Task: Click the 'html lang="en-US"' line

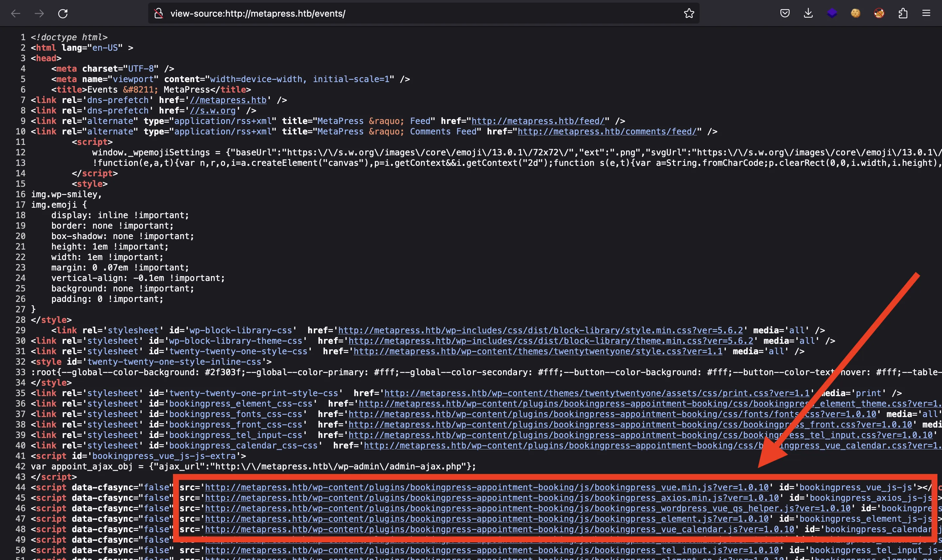Action: coord(82,48)
